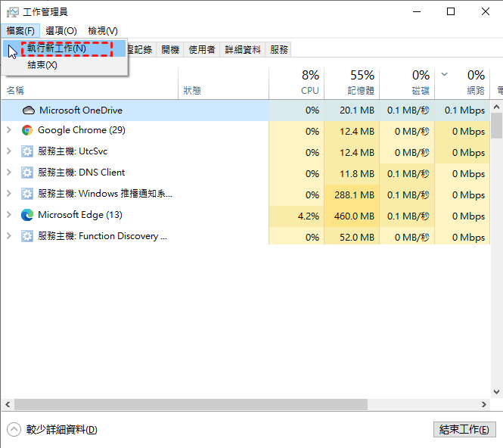Select the Microsoft Edge (13) row name
The width and height of the screenshot is (503, 448).
[80, 215]
